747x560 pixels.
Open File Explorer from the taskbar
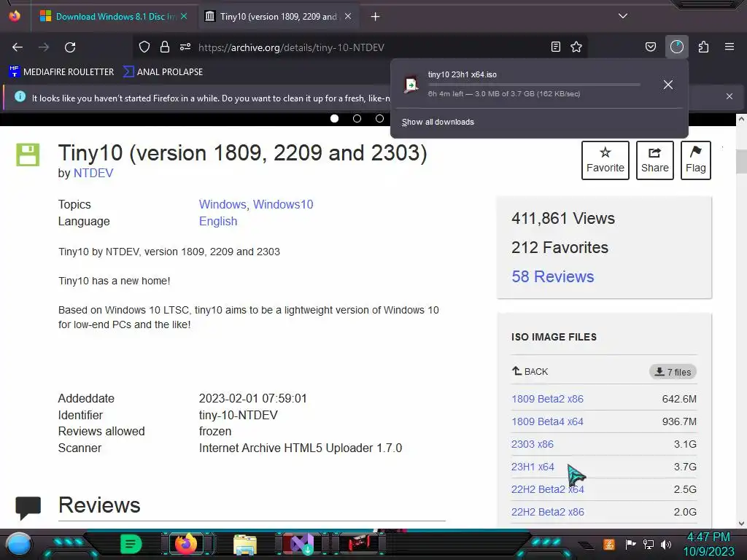tap(245, 544)
